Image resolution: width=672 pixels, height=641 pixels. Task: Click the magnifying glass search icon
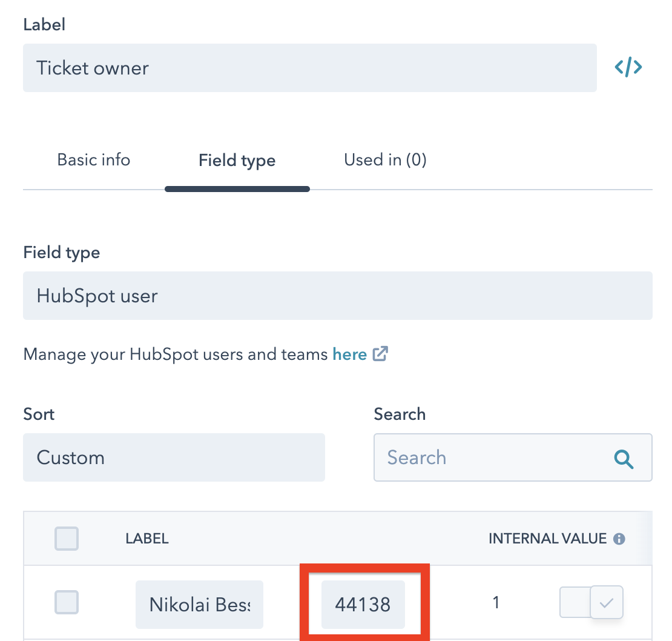point(624,459)
